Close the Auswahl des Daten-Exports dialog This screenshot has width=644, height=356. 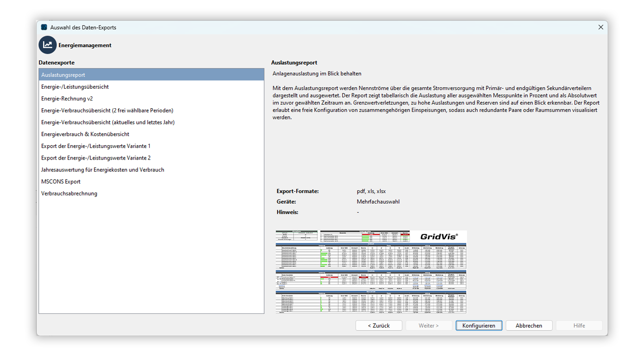600,27
